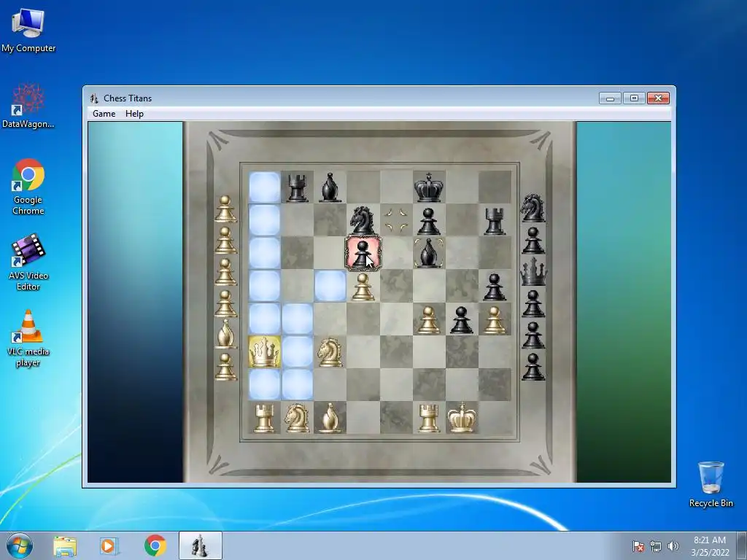This screenshot has height=560, width=747.
Task: Click the black rook on b8
Action: point(298,187)
